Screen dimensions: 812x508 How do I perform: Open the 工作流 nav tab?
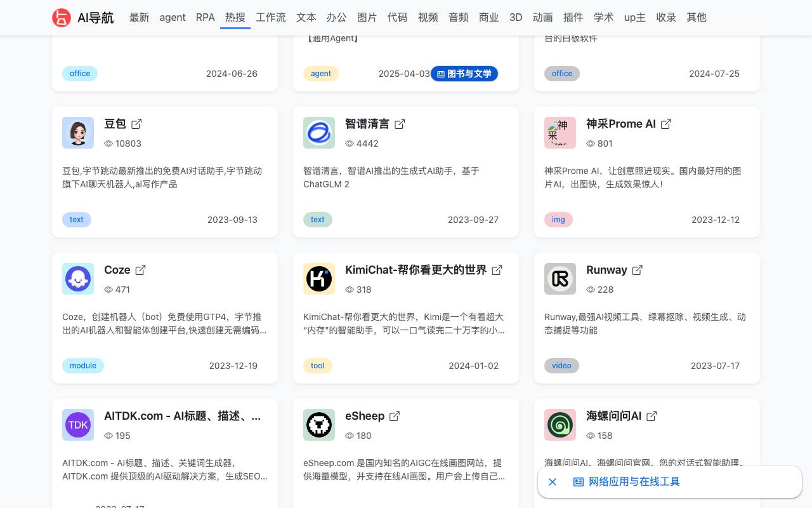click(x=271, y=18)
